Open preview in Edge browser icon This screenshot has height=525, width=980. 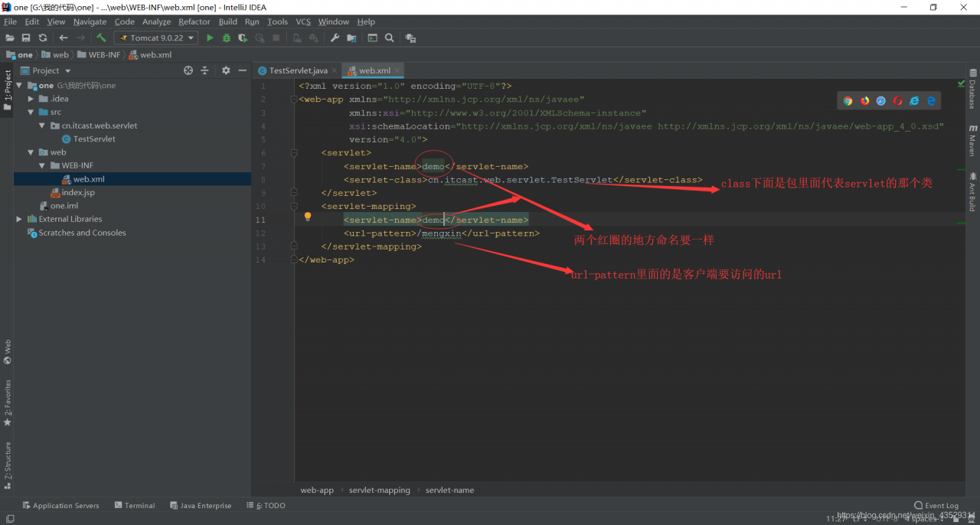[931, 101]
